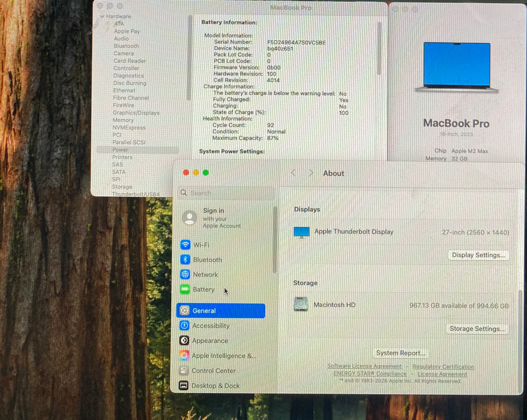Select Controller in System Report sidebar

(126, 68)
